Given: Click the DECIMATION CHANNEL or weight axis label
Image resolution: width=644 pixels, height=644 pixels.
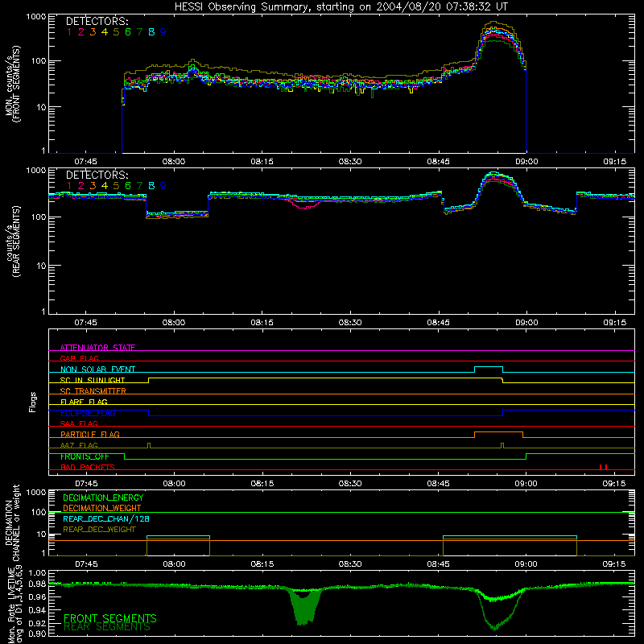Looking at the screenshot, I should [12, 523].
